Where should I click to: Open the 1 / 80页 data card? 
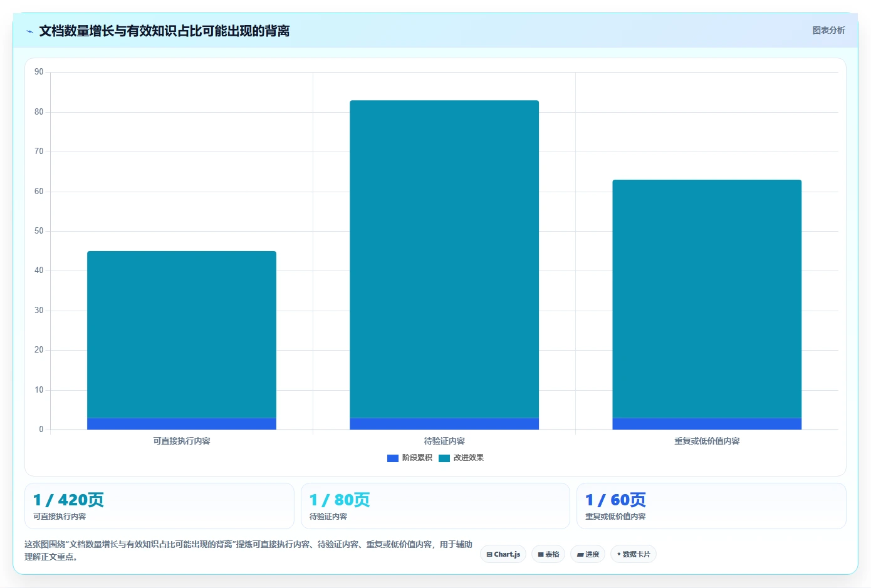click(435, 506)
